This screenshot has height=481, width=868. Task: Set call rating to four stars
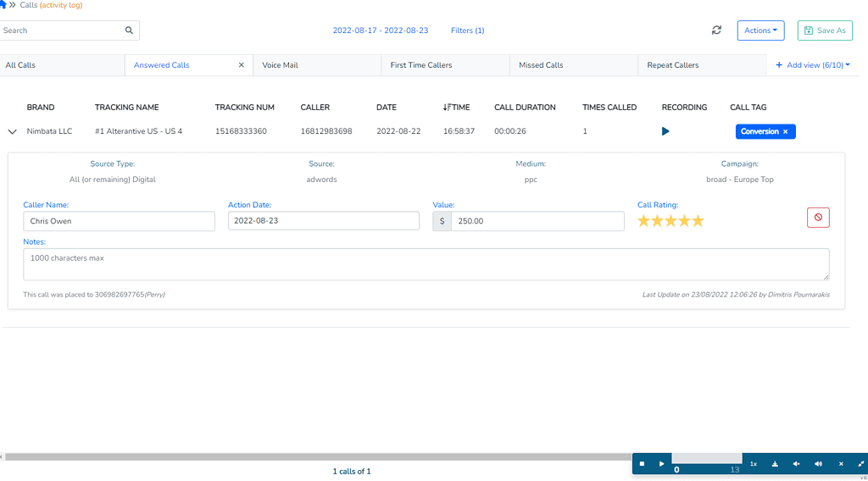click(x=684, y=221)
